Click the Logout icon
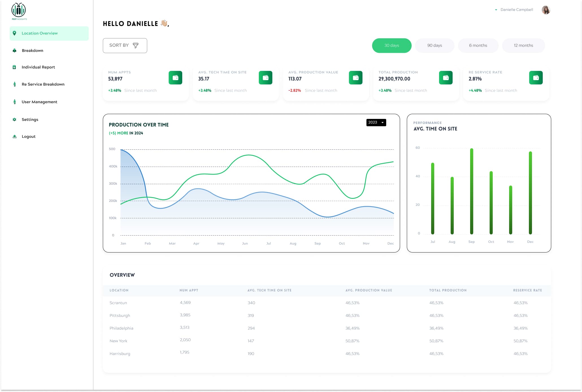 tap(14, 136)
